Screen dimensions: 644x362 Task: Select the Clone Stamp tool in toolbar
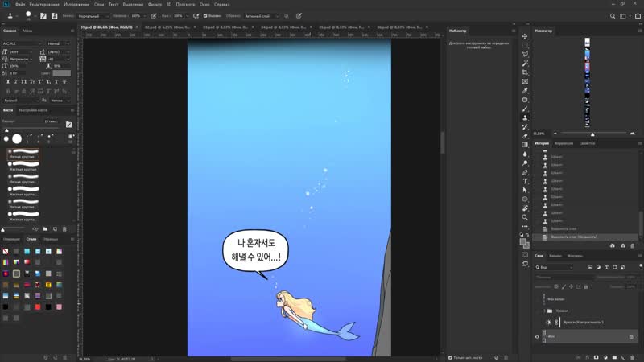(x=525, y=117)
